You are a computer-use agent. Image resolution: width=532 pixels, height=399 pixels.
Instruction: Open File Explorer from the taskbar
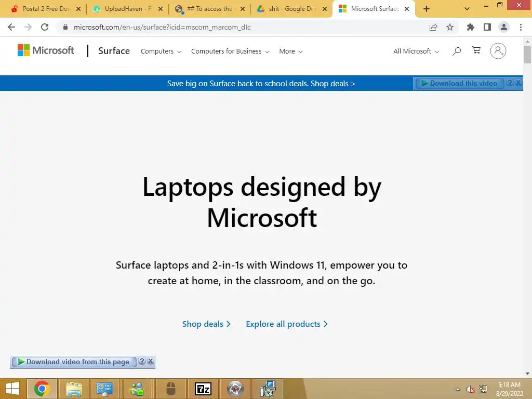(x=74, y=389)
